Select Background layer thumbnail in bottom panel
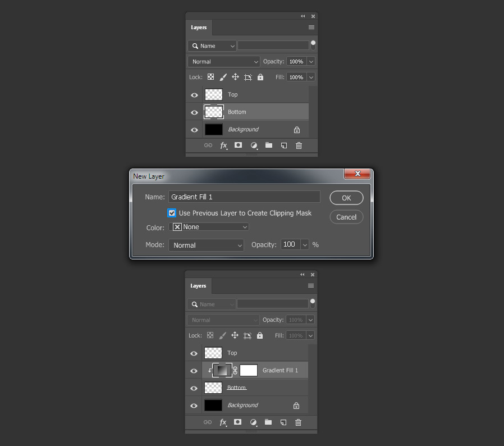The image size is (504, 446). click(x=213, y=405)
